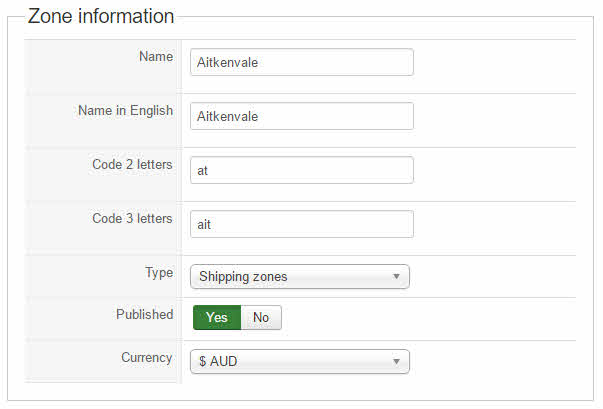Select the Code 3 letters field

pos(301,224)
